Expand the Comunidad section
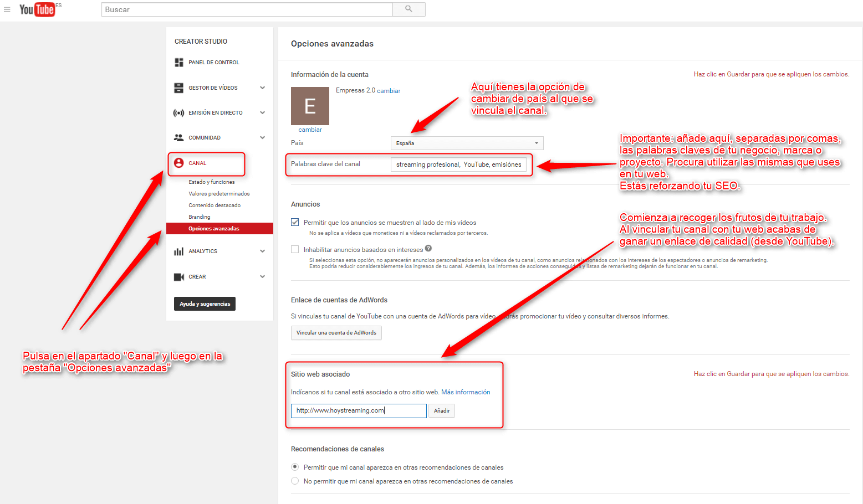 click(x=263, y=138)
